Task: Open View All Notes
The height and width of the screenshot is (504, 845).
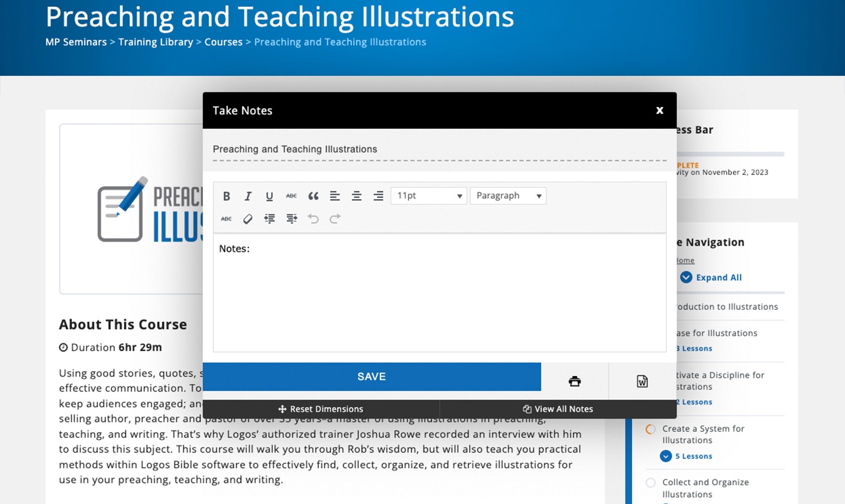Action: click(558, 409)
